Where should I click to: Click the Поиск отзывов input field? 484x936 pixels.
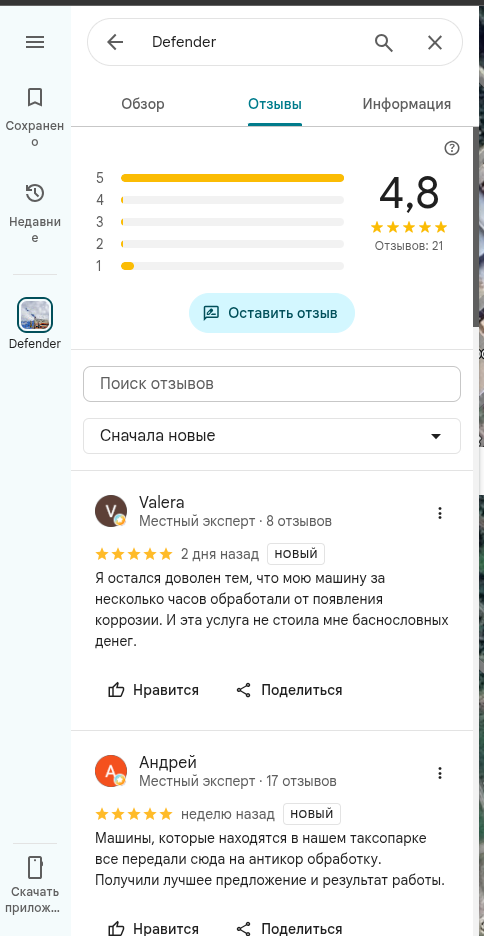272,384
